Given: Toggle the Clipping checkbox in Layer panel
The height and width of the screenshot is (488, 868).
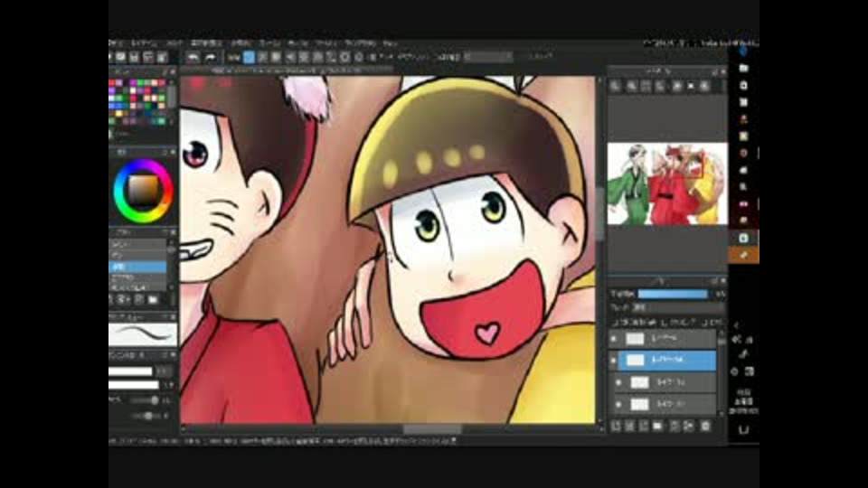Looking at the screenshot, I should [x=665, y=322].
